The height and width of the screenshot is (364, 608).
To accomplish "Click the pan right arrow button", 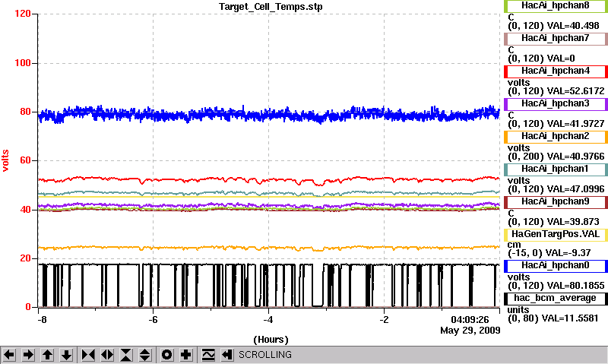I will (28, 355).
